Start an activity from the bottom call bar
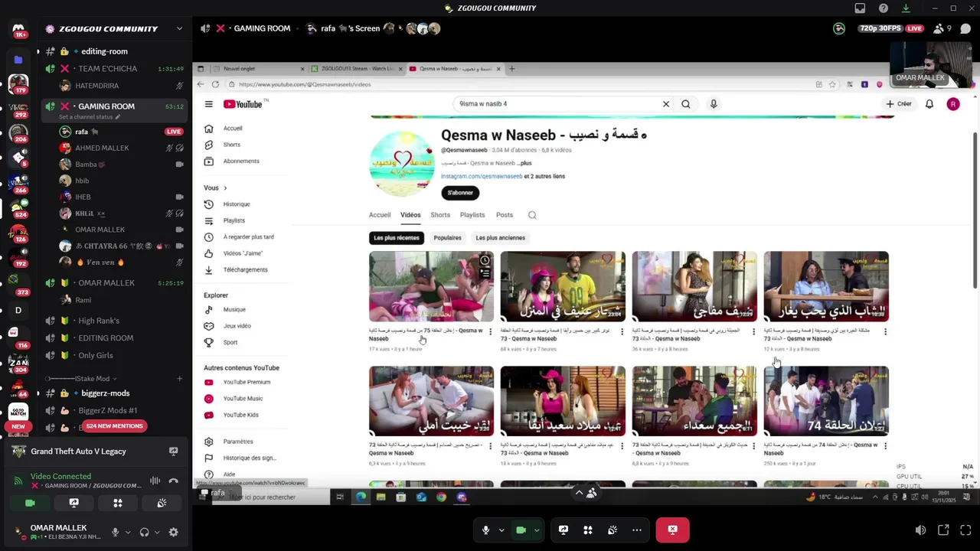The height and width of the screenshot is (551, 980). [587, 530]
